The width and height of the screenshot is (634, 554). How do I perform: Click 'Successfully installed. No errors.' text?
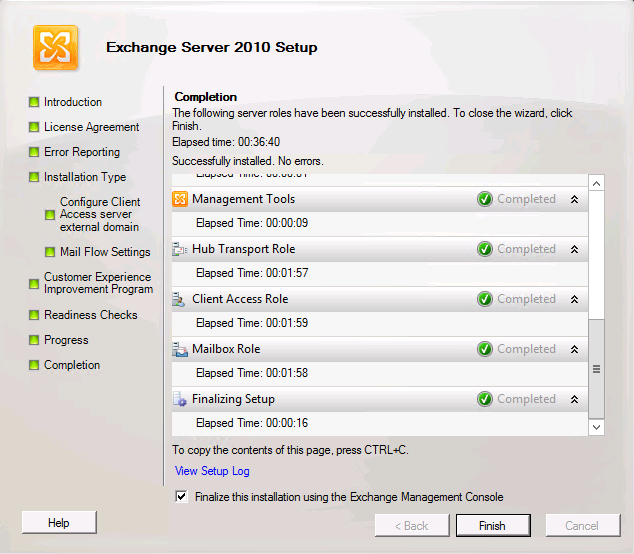[x=248, y=161]
